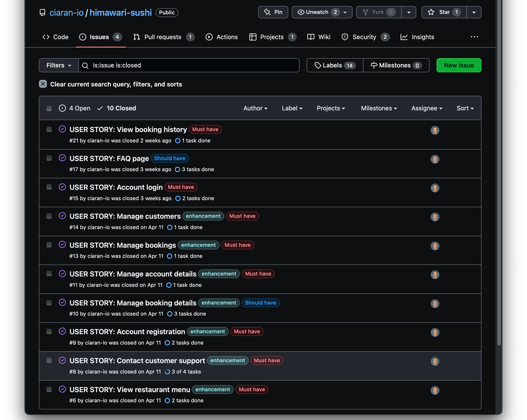Click the Star button
Viewport: 527px width, 420px height.
tap(444, 12)
